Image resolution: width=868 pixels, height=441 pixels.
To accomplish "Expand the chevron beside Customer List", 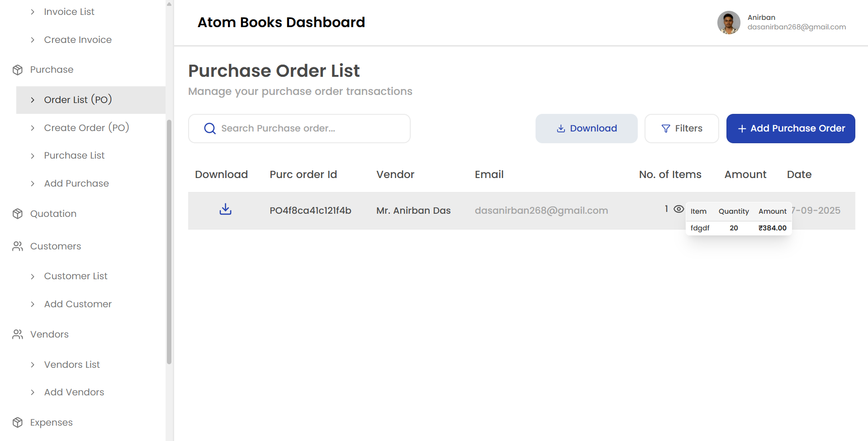I will 33,277.
